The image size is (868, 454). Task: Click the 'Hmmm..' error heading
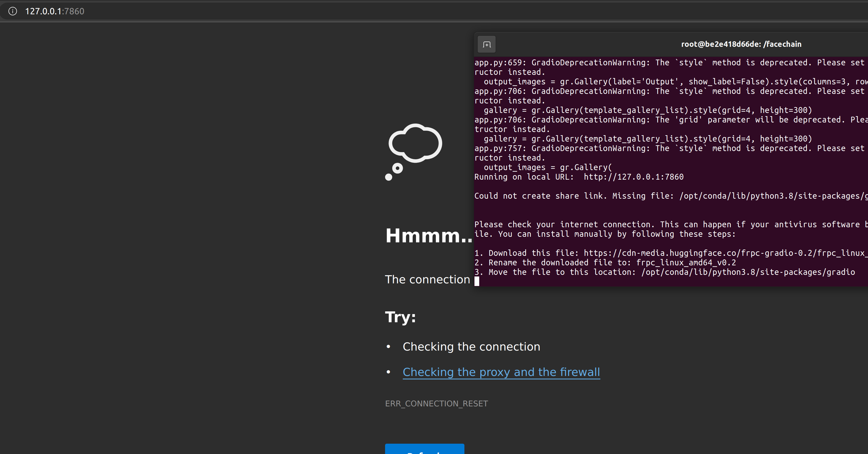click(429, 235)
